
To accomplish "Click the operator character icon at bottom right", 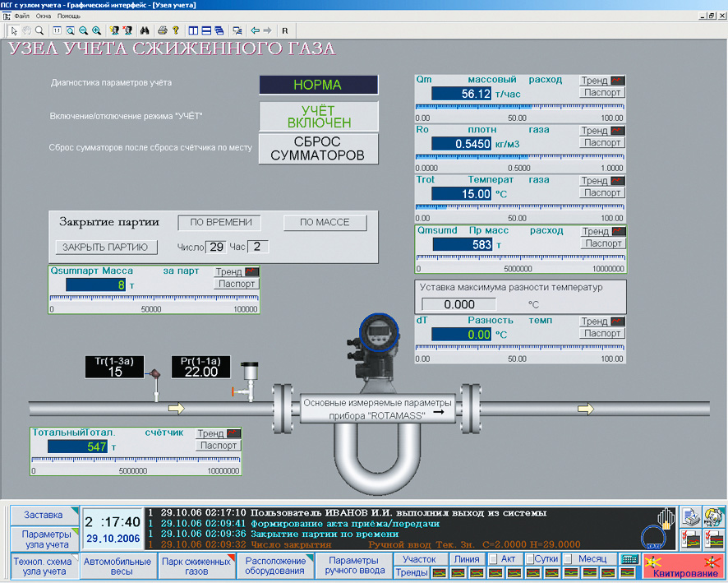I will [x=713, y=516].
